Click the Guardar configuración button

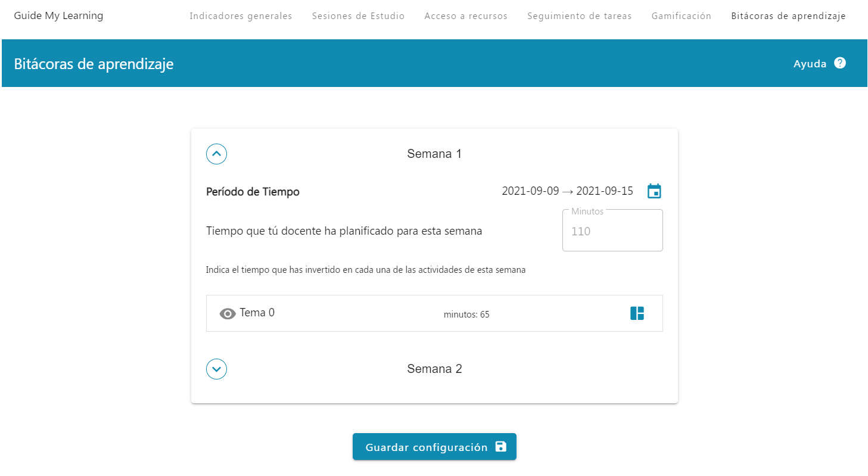coord(434,447)
